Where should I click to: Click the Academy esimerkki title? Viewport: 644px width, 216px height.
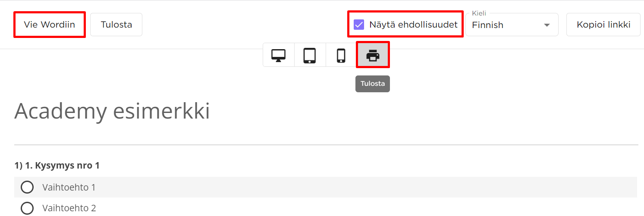tap(112, 111)
